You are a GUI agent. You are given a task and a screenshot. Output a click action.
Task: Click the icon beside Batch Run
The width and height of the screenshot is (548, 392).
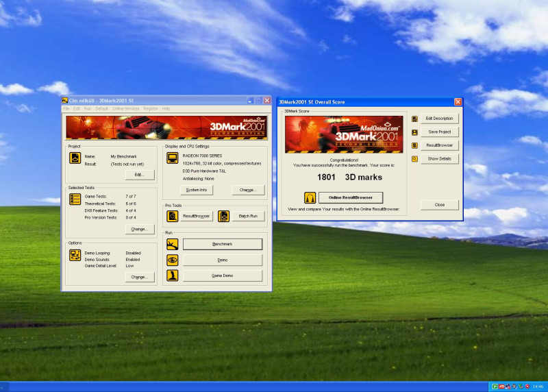click(x=224, y=217)
